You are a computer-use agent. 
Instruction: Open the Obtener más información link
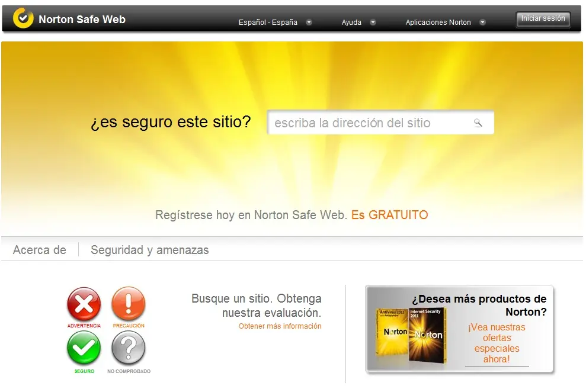(x=280, y=326)
